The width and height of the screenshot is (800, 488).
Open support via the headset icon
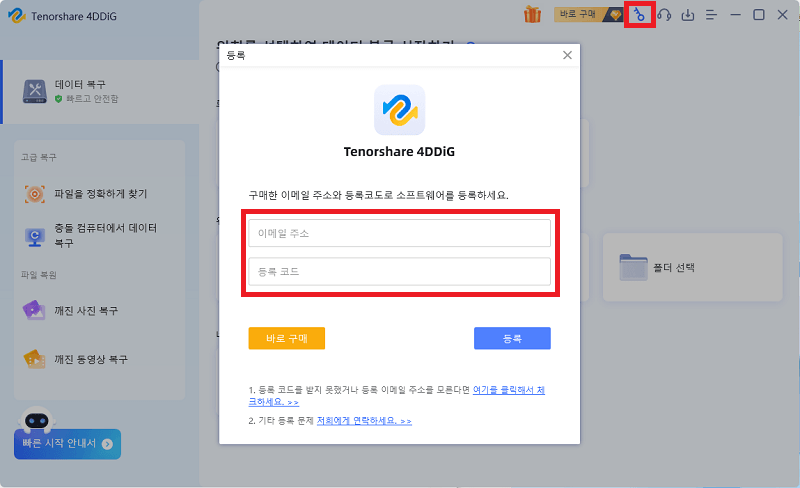664,15
